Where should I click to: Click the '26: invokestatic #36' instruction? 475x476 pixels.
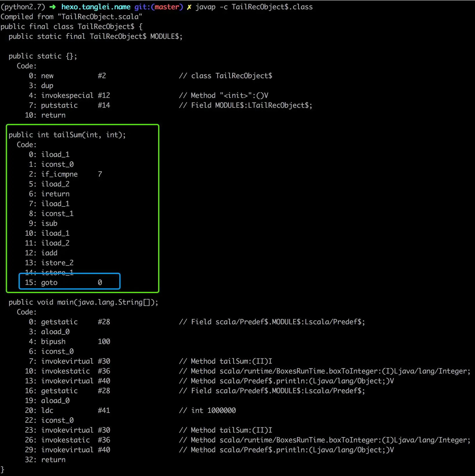click(67, 440)
